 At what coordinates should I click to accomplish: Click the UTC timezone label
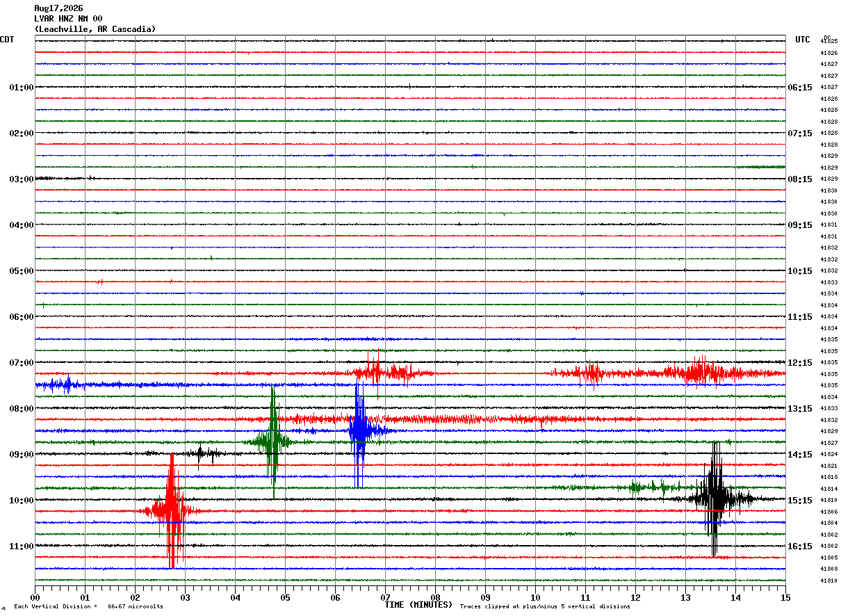tap(803, 40)
